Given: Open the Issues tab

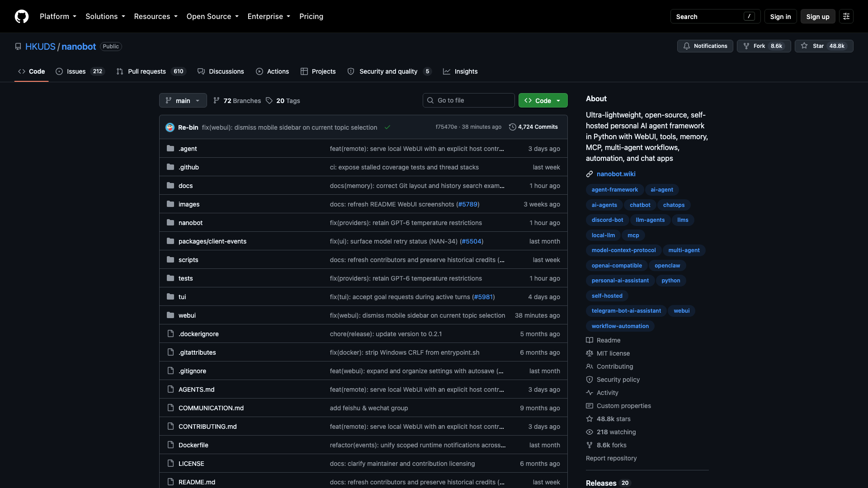Looking at the screenshot, I should (x=80, y=71).
